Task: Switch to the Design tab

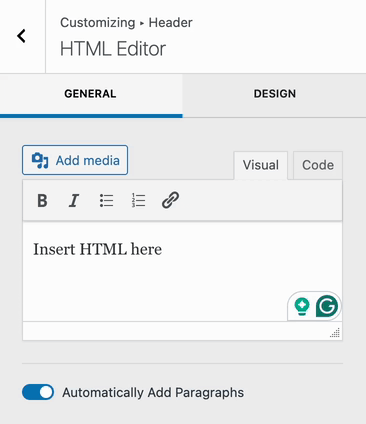Action: pos(274,95)
